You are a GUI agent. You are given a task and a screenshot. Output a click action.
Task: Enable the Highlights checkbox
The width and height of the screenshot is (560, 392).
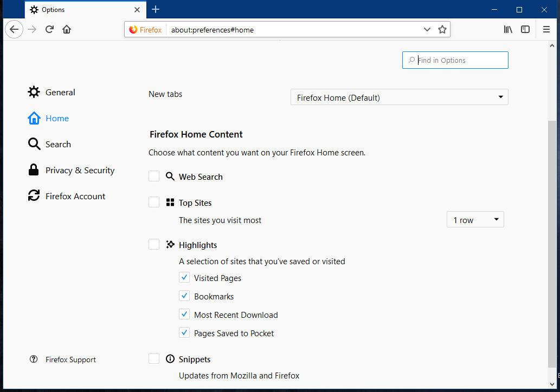[154, 244]
